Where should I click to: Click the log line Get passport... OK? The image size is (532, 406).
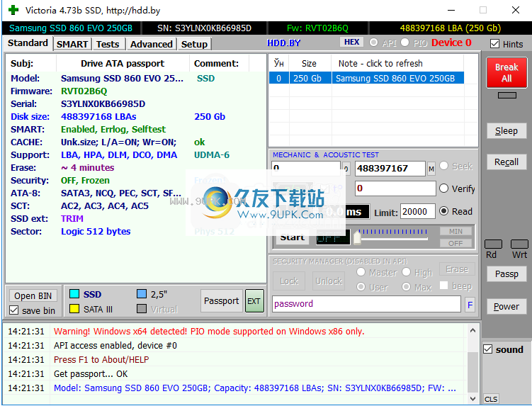pos(91,373)
